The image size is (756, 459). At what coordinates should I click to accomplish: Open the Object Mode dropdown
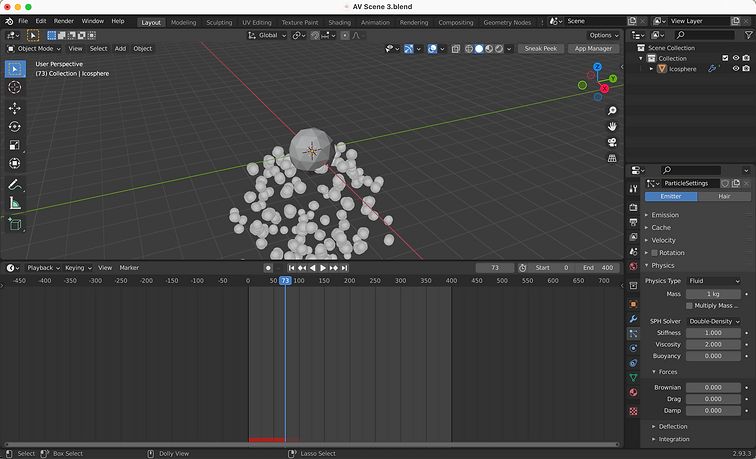(34, 49)
